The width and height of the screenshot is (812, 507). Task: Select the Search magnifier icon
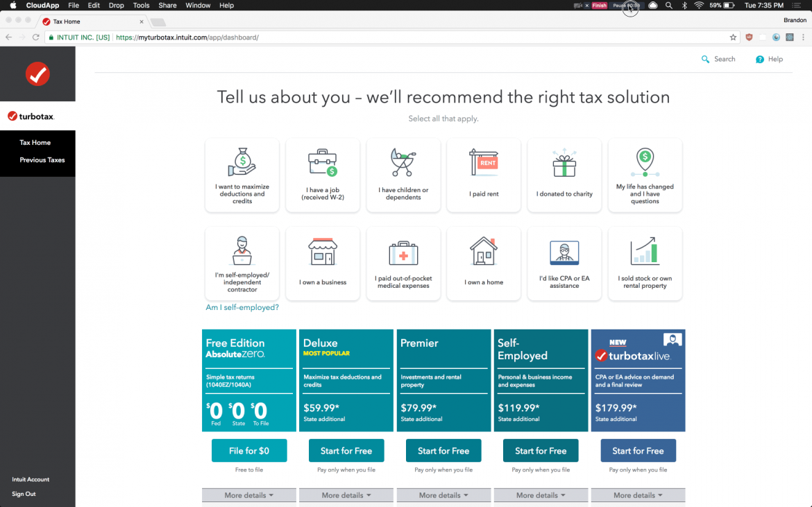point(706,59)
